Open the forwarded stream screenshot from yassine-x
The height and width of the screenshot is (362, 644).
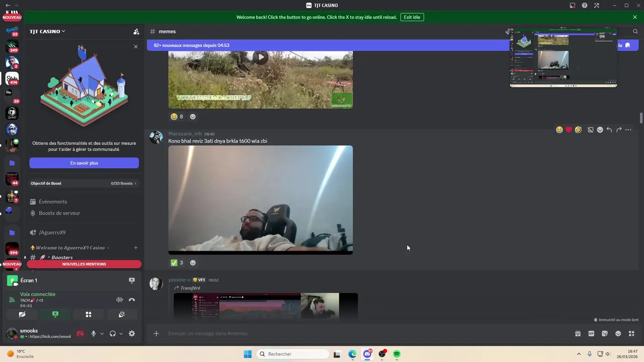click(266, 306)
